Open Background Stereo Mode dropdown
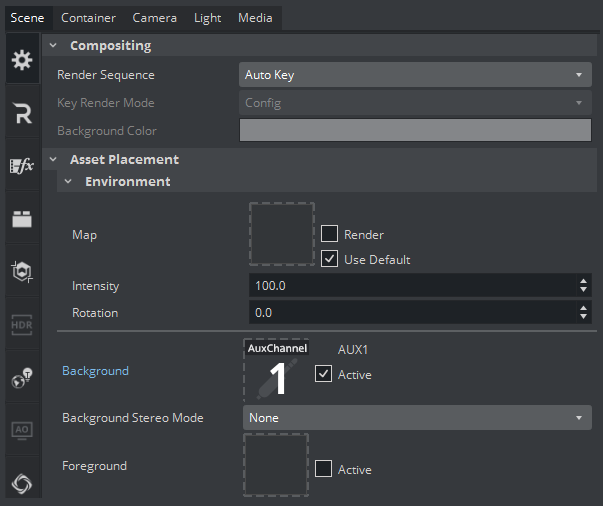 coord(415,418)
